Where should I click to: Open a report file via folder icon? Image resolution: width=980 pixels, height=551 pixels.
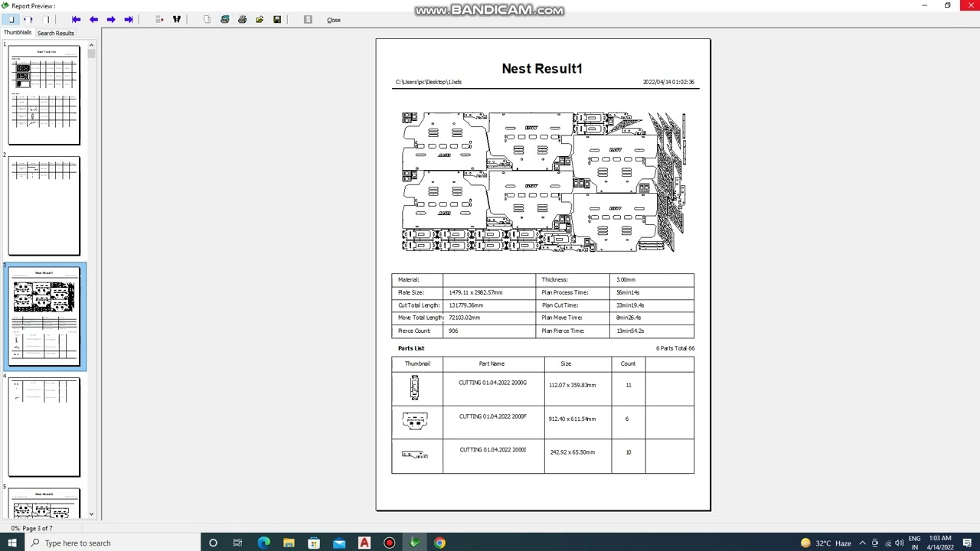(260, 19)
